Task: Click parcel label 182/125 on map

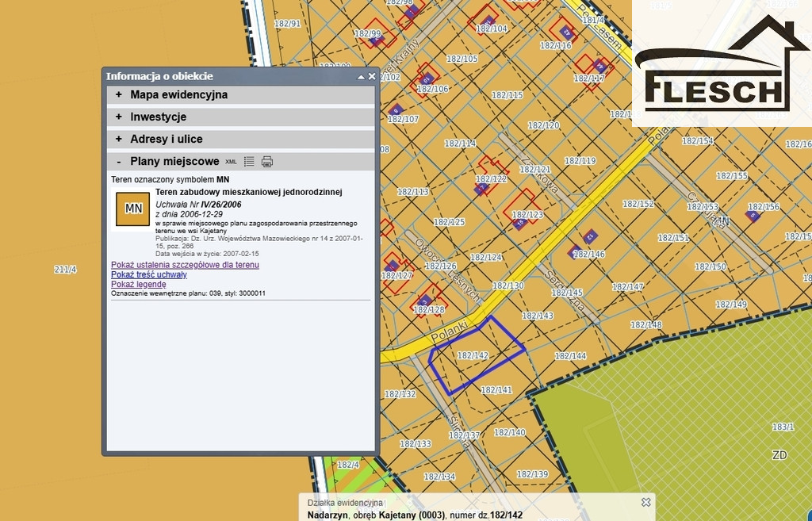Action: 449,222
